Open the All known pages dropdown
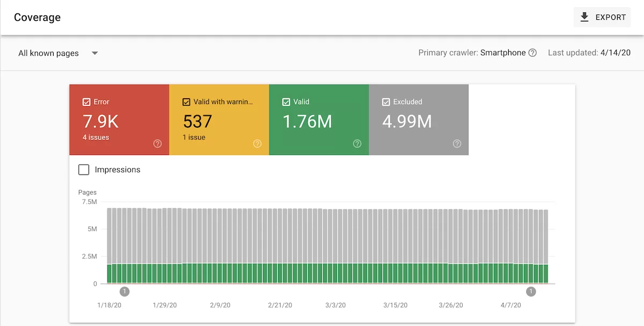 tap(49, 54)
